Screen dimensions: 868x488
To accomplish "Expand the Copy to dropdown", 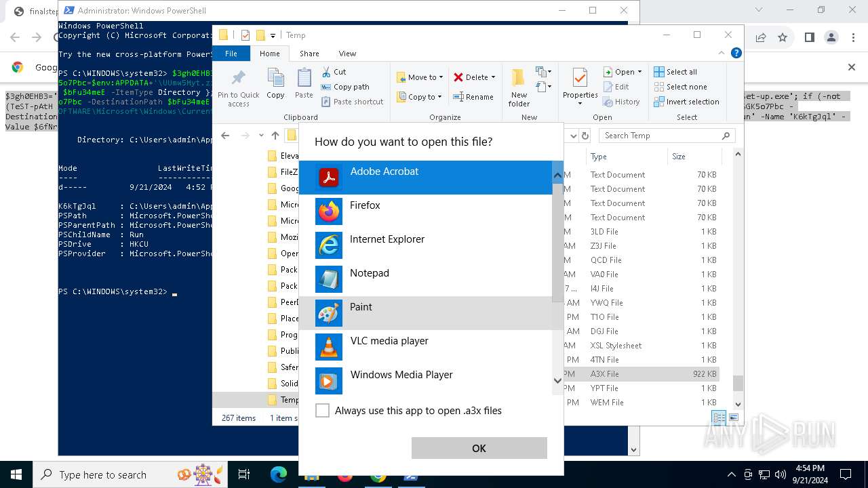I will (440, 97).
